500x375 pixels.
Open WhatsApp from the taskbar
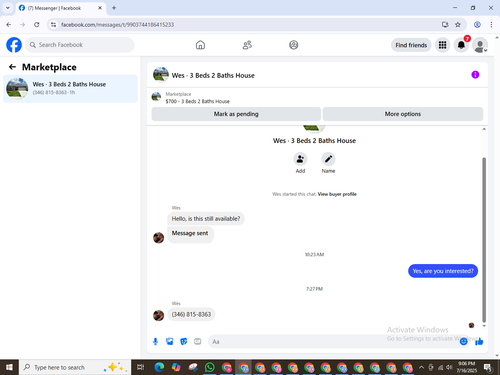click(210, 367)
